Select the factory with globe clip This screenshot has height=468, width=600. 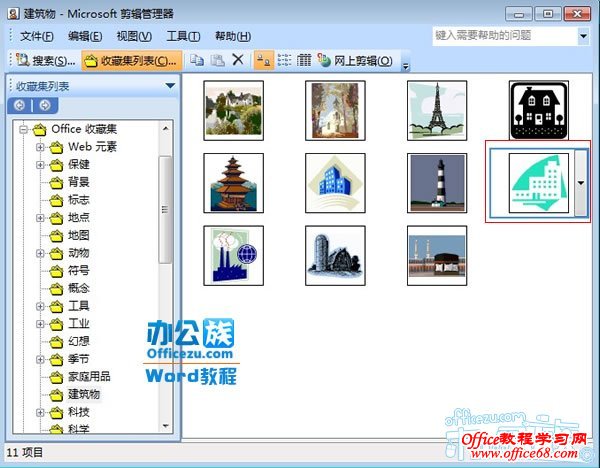[233, 256]
